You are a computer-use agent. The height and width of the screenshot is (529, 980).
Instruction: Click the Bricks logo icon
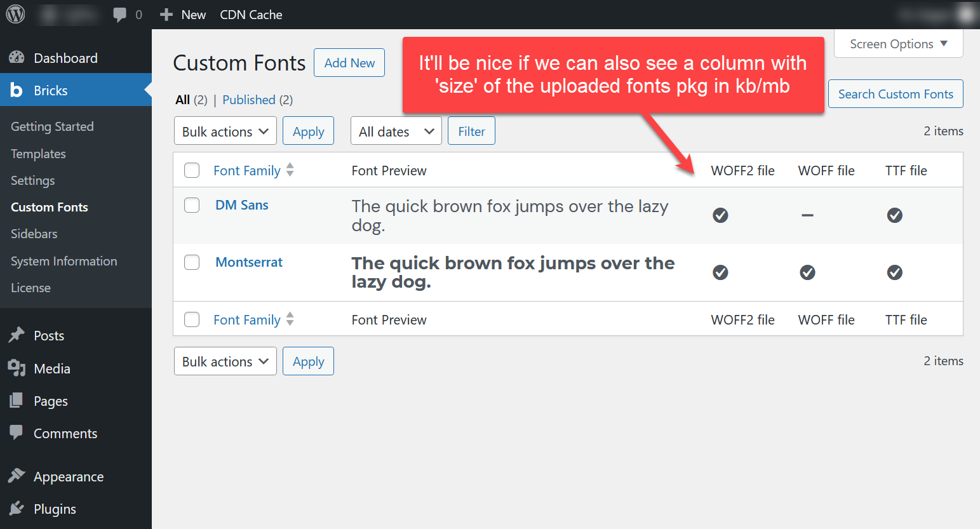pyautogui.click(x=17, y=90)
